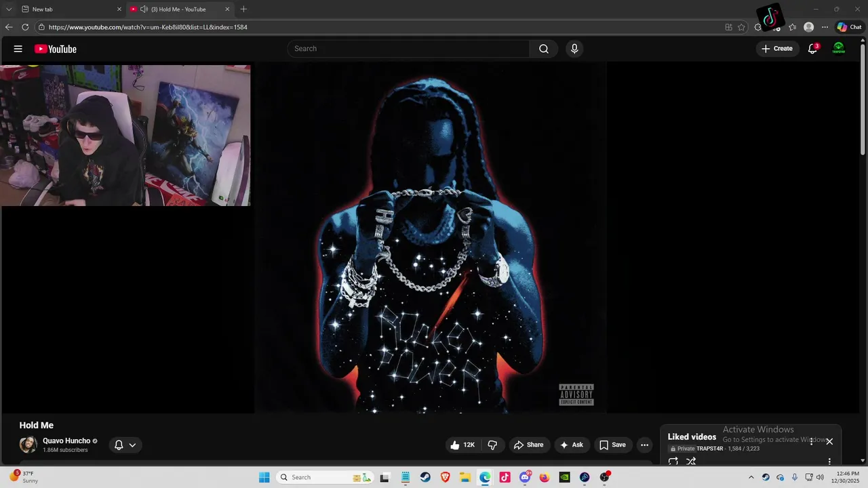Toggle notification bell for Quavo Huncho
This screenshot has width=868, height=488.
(x=119, y=445)
